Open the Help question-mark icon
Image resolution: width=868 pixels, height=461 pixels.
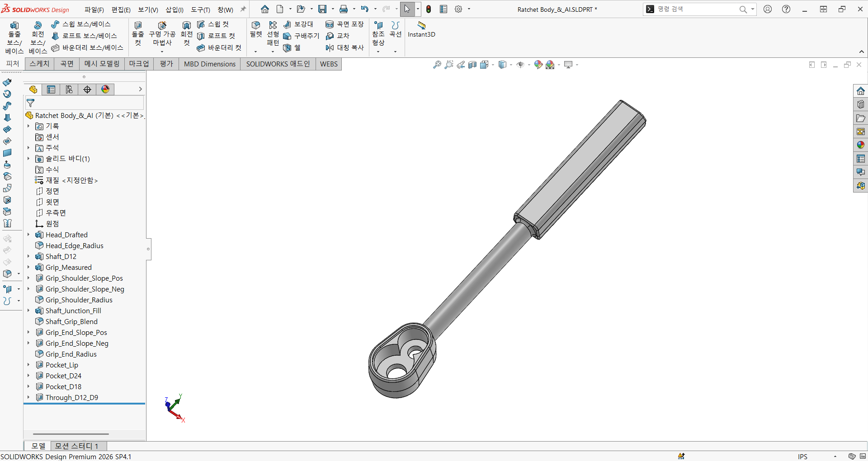[786, 9]
